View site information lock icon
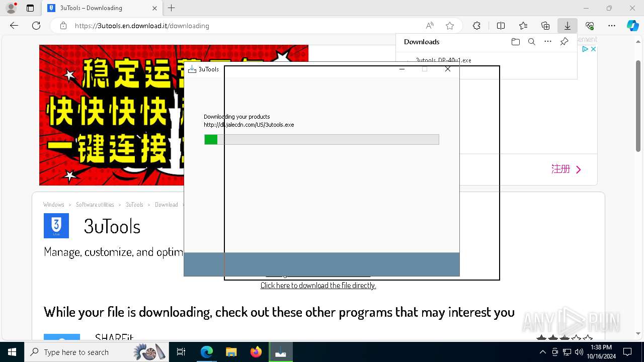The height and width of the screenshot is (362, 644). [63, 26]
